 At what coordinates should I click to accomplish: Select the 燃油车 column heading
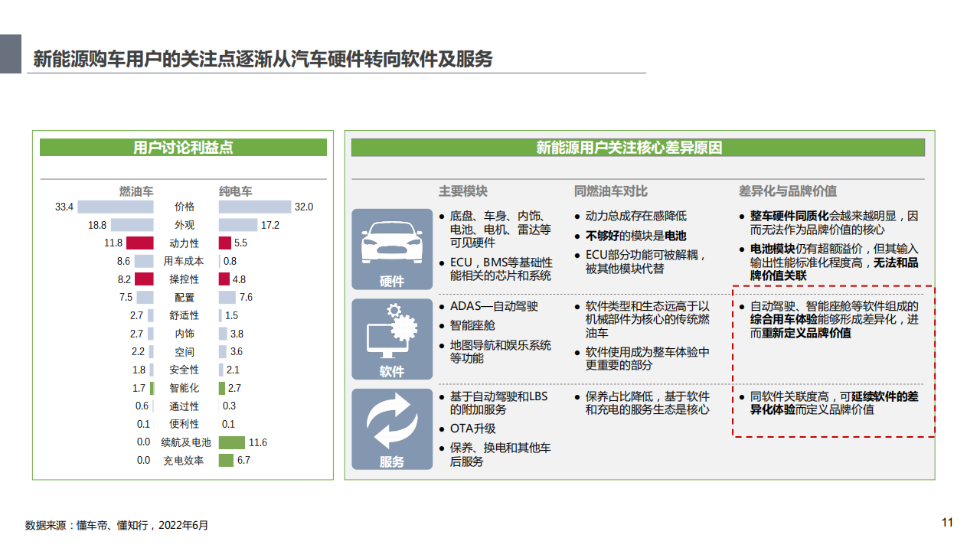tap(136, 191)
